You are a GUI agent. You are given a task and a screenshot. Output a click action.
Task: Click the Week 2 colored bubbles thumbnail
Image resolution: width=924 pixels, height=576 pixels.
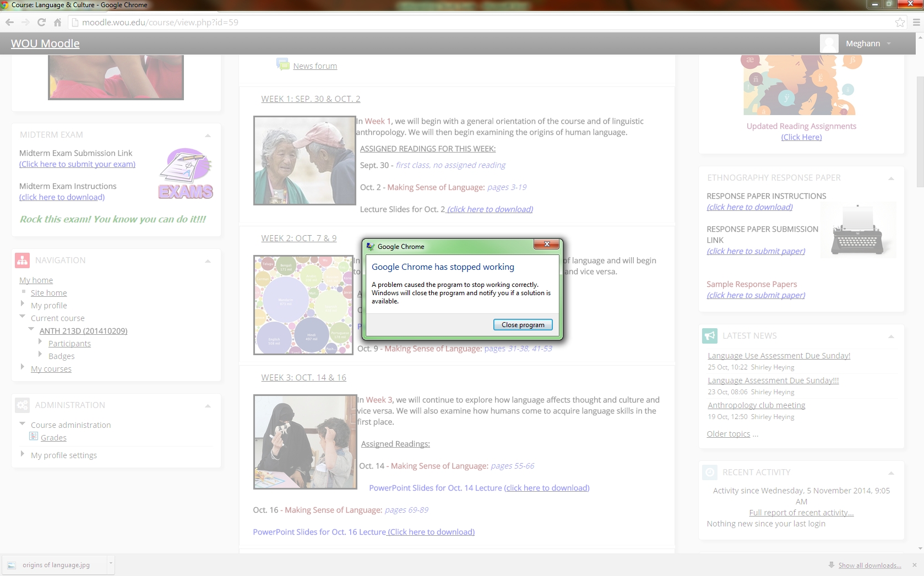303,305
